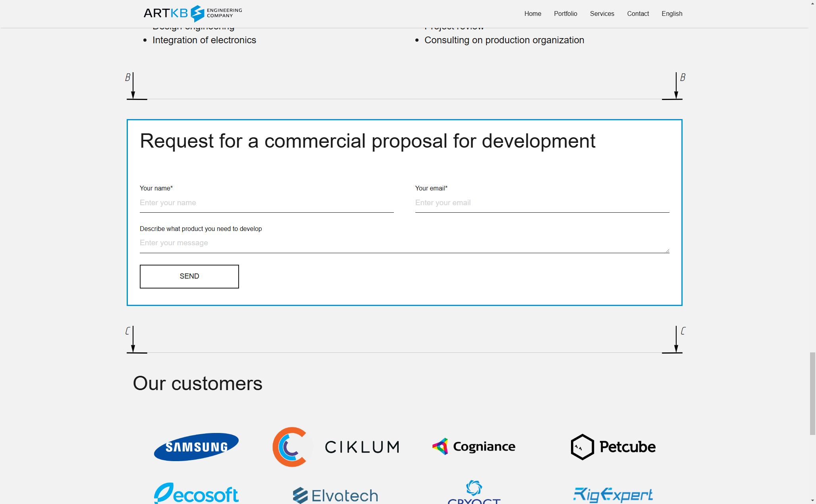Image resolution: width=816 pixels, height=504 pixels.
Task: Click the SEND button
Action: click(189, 276)
